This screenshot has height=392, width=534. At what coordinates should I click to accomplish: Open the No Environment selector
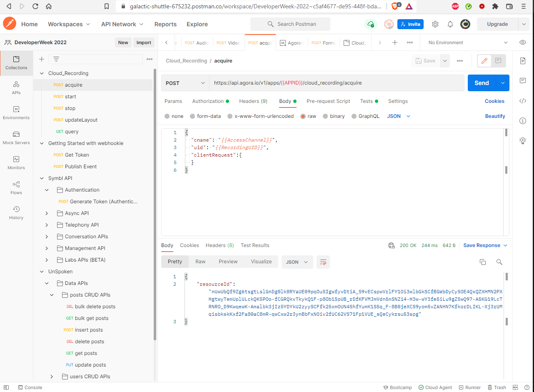(x=468, y=42)
